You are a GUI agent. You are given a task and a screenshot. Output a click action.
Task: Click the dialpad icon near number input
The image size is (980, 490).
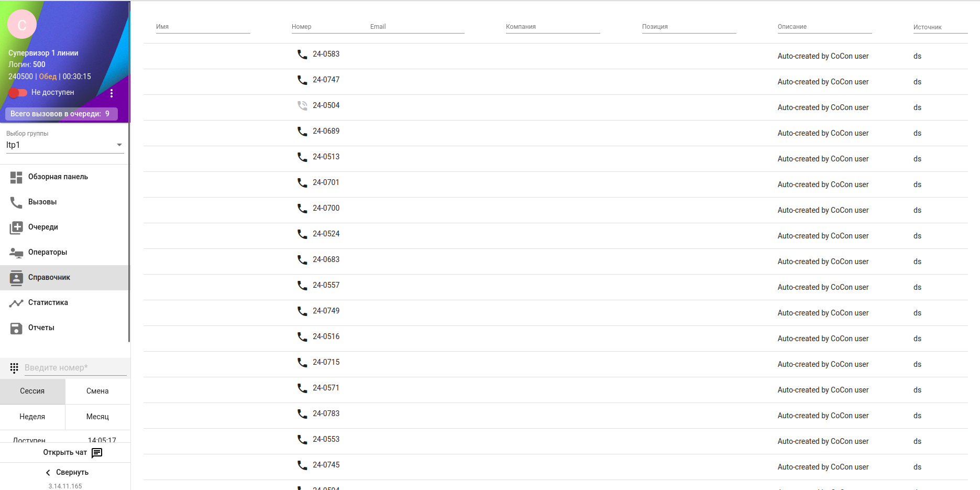tap(14, 368)
